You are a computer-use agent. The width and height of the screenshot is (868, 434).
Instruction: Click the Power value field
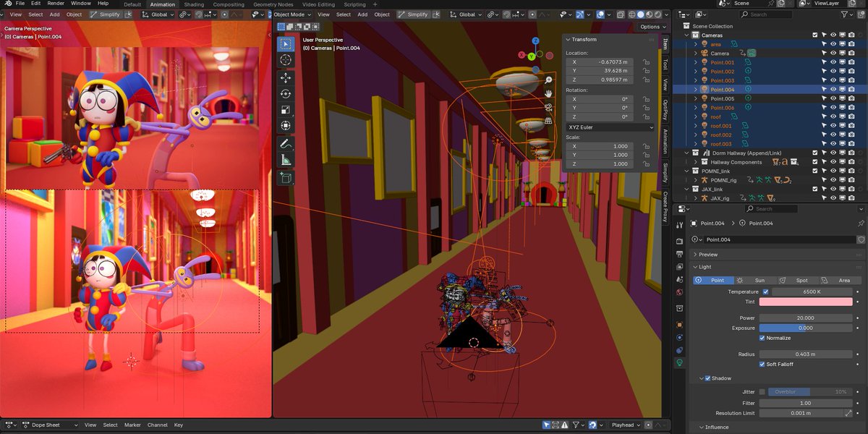coord(806,318)
